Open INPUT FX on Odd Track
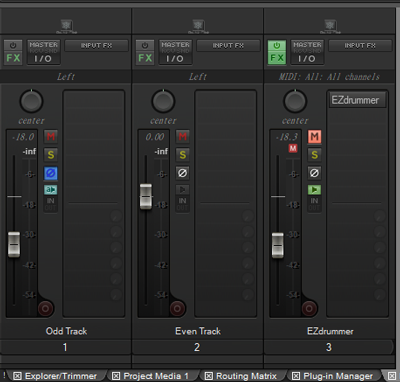 (x=96, y=46)
